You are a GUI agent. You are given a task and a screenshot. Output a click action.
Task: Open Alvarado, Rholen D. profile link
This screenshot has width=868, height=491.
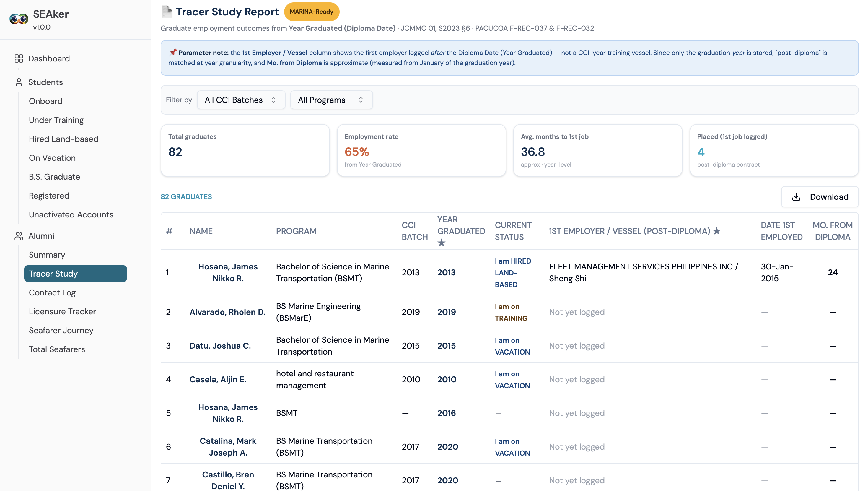[x=227, y=312]
